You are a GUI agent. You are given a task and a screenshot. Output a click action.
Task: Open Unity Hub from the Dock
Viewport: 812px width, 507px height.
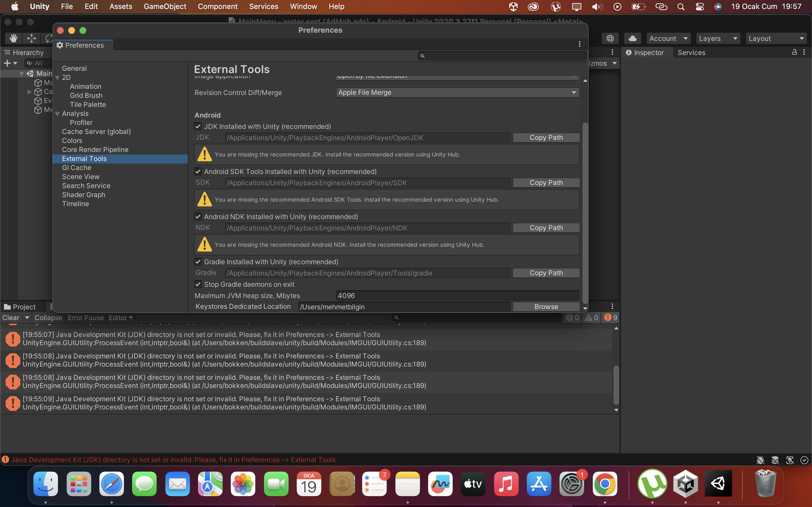[x=685, y=484]
